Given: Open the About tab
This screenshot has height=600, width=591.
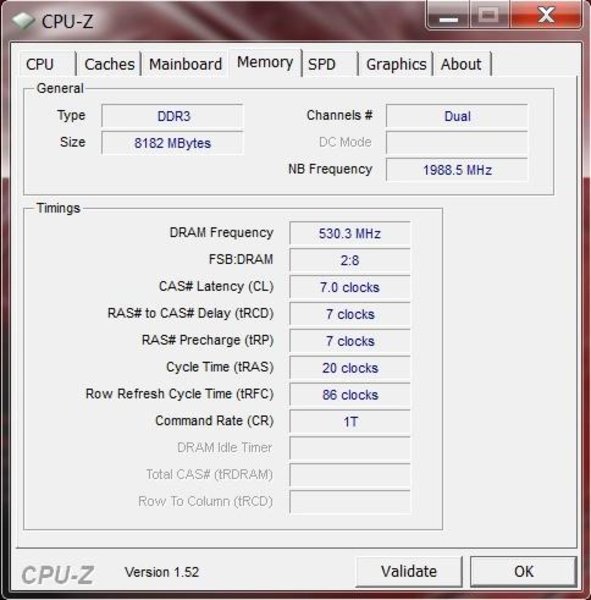Looking at the screenshot, I should tap(462, 64).
